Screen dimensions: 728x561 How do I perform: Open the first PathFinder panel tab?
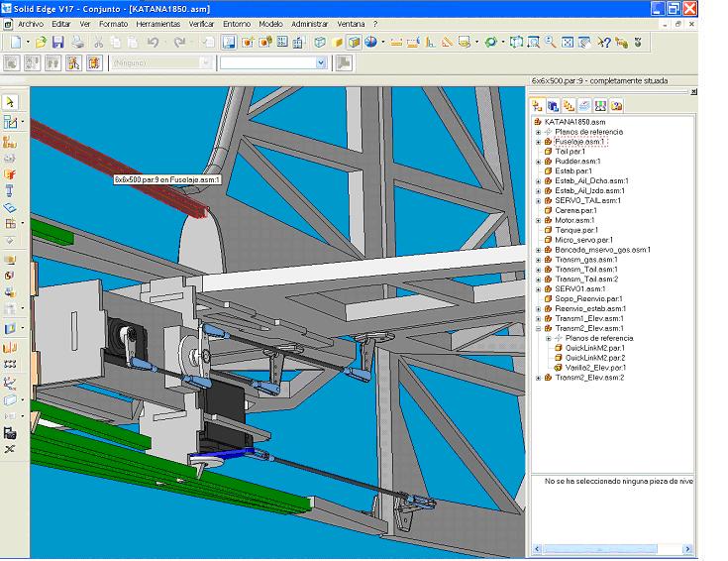coord(538,105)
